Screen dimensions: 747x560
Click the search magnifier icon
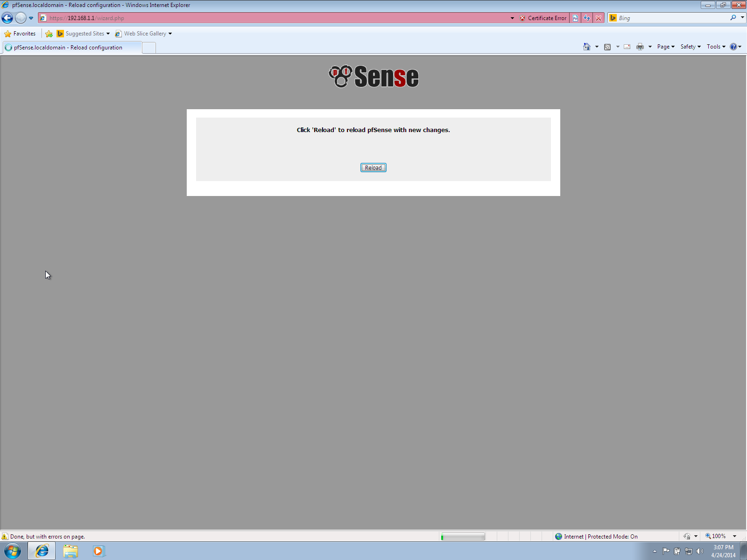[x=733, y=18]
